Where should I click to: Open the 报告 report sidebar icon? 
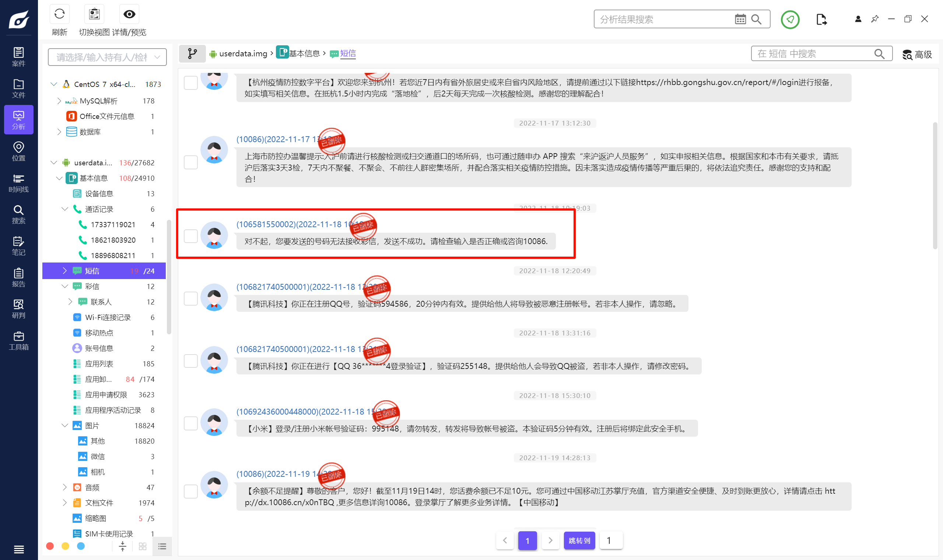pyautogui.click(x=18, y=277)
